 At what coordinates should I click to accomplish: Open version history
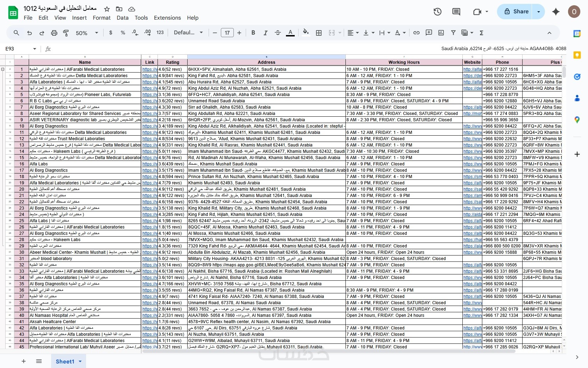[x=437, y=12]
